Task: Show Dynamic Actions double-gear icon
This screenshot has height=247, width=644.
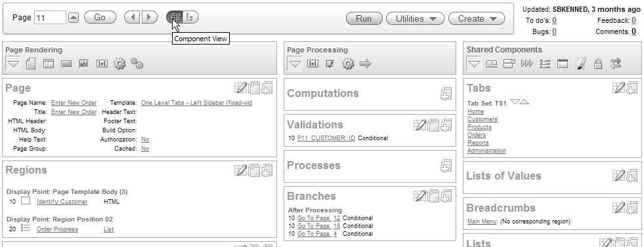Action: pyautogui.click(x=137, y=63)
